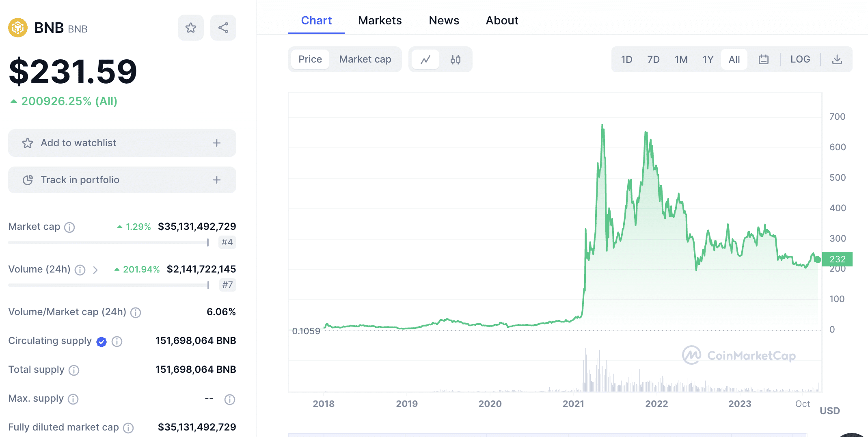Click the plus icon on Add to watchlist
This screenshot has height=437, width=868.
pos(217,143)
